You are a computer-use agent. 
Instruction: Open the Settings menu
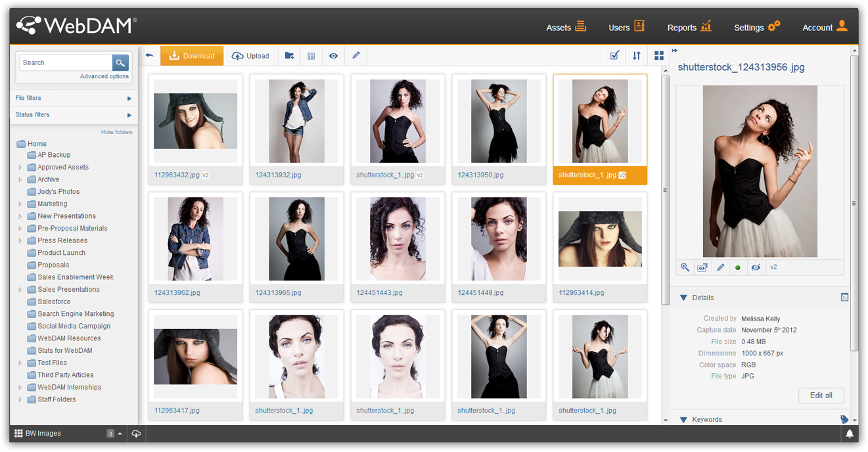click(x=757, y=27)
